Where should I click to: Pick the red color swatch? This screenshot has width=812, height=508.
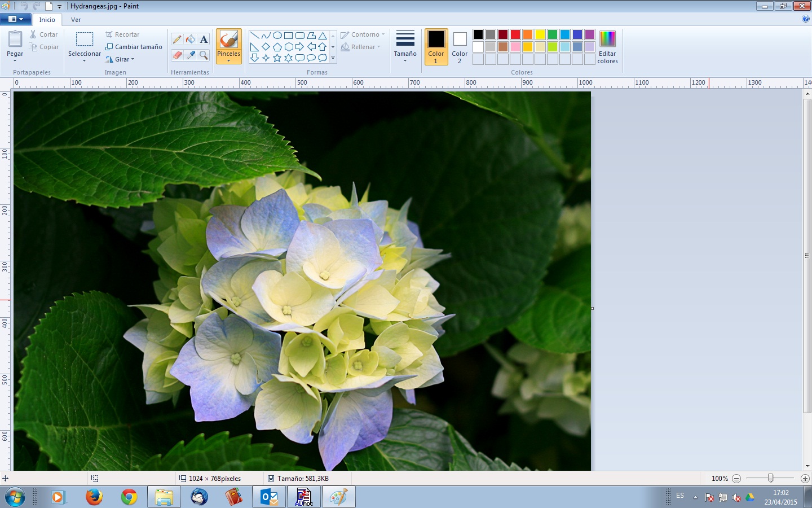pos(515,34)
